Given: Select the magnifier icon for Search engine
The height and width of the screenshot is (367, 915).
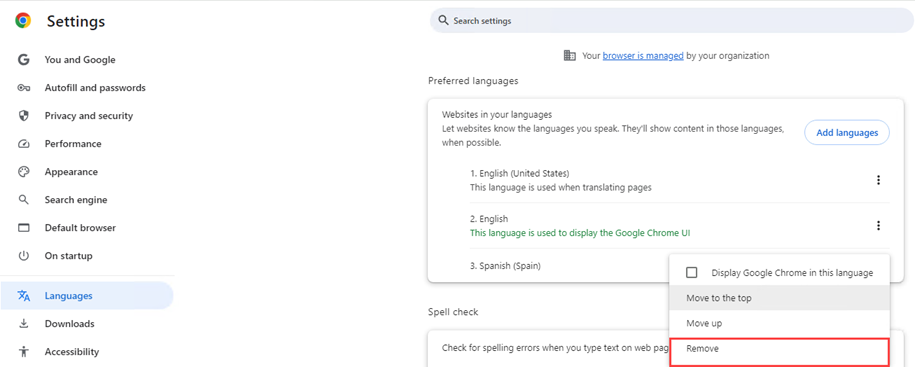Looking at the screenshot, I should tap(23, 200).
